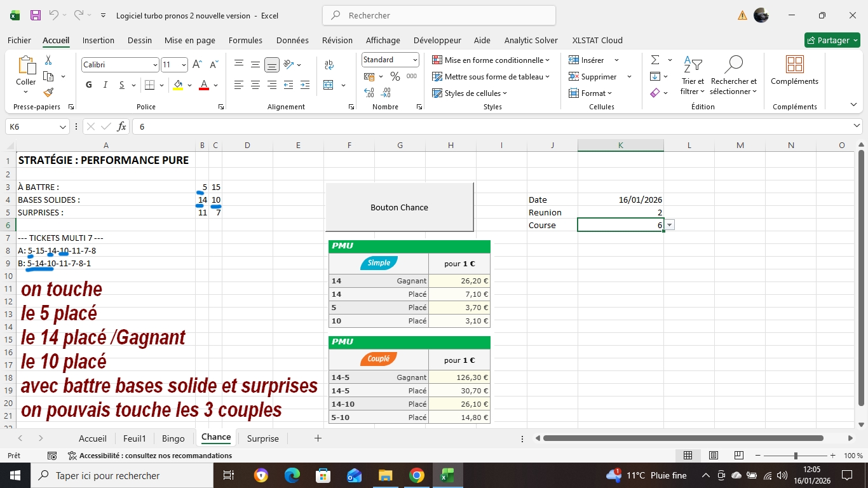The width and height of the screenshot is (868, 488).
Task: Click the Save floppy disk icon
Action: pyautogui.click(x=36, y=15)
